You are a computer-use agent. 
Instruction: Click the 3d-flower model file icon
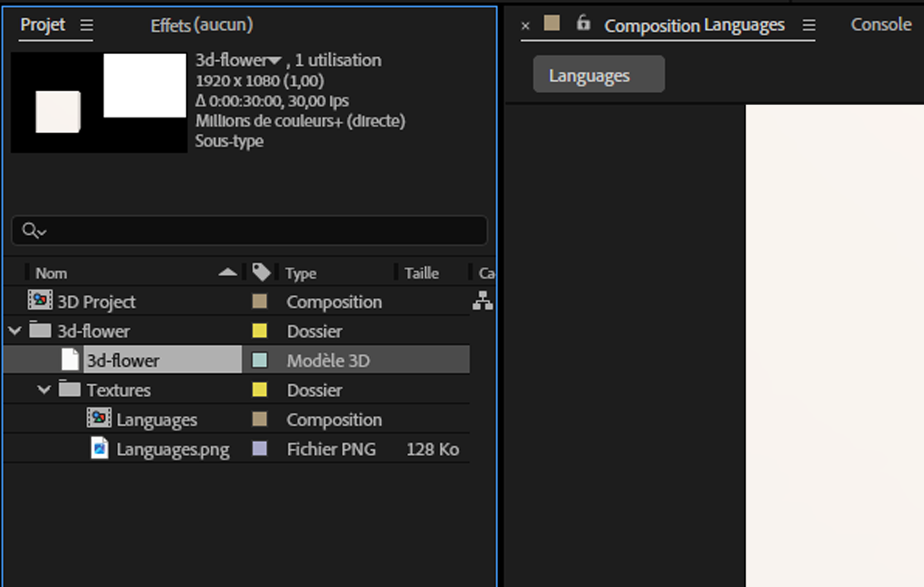click(69, 360)
